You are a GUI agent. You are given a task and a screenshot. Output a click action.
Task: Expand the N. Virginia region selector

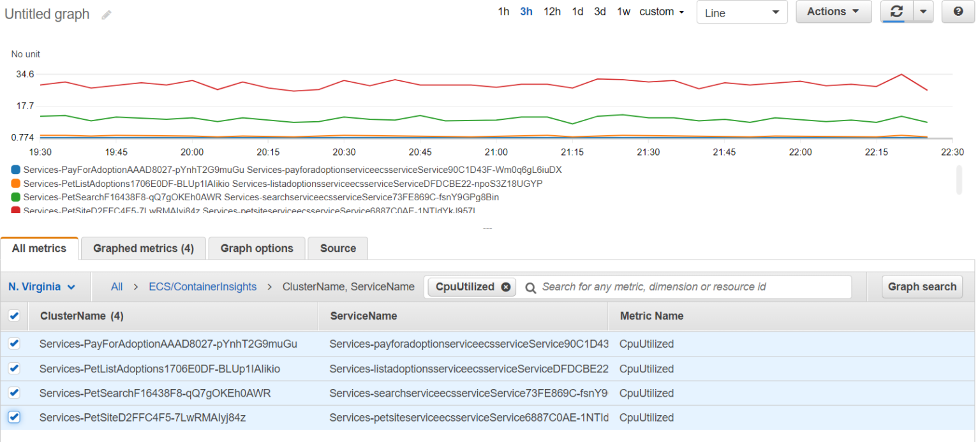point(43,287)
